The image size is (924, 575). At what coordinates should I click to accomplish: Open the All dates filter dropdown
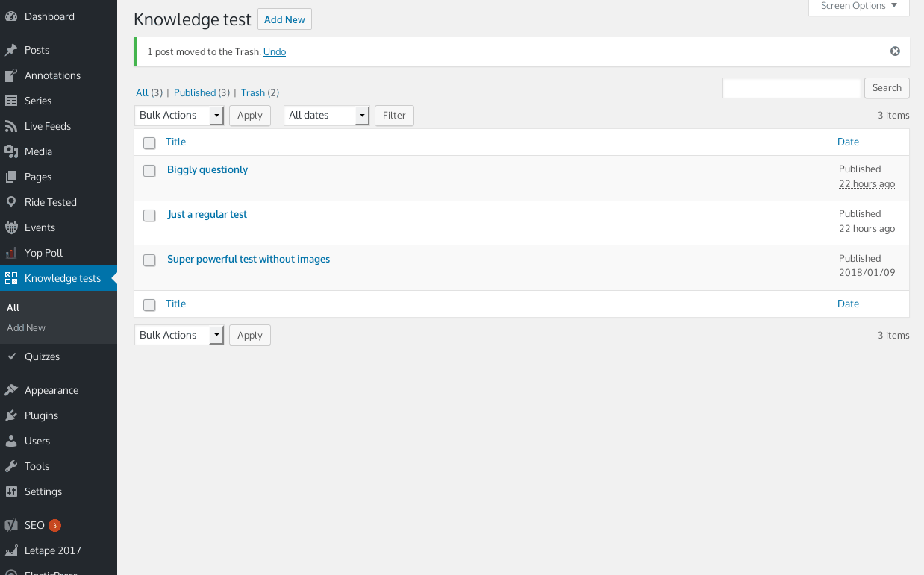point(327,115)
